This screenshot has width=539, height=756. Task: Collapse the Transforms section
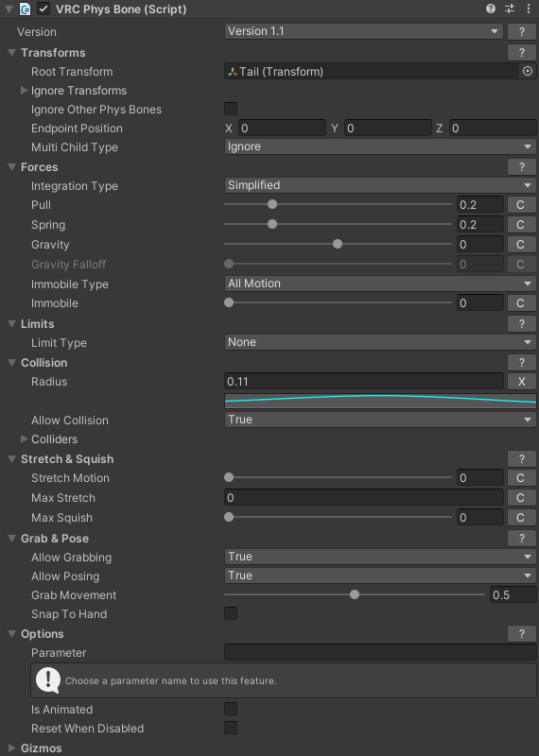tap(12, 53)
